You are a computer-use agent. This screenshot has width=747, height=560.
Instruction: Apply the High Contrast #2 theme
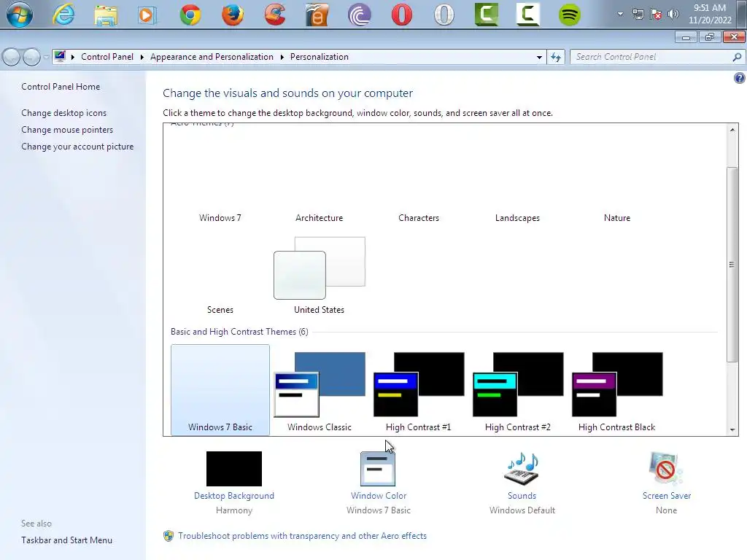tap(517, 390)
